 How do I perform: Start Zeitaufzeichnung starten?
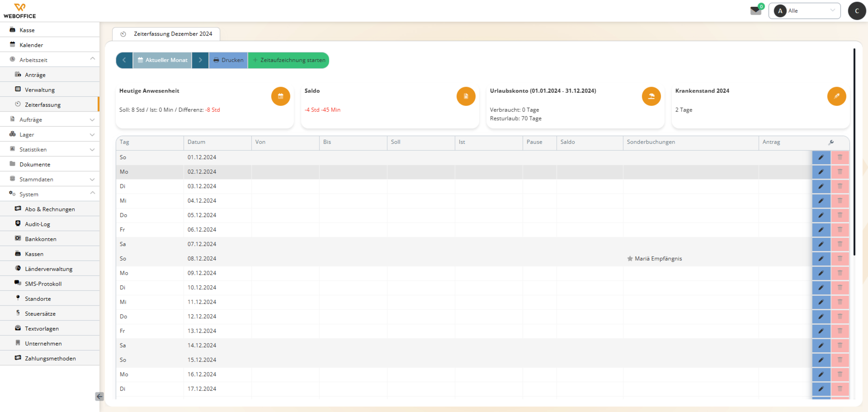point(289,60)
